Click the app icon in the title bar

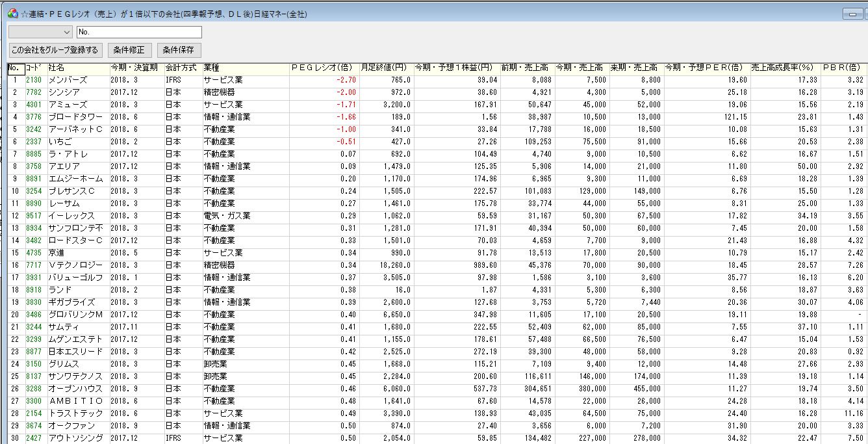[12, 14]
